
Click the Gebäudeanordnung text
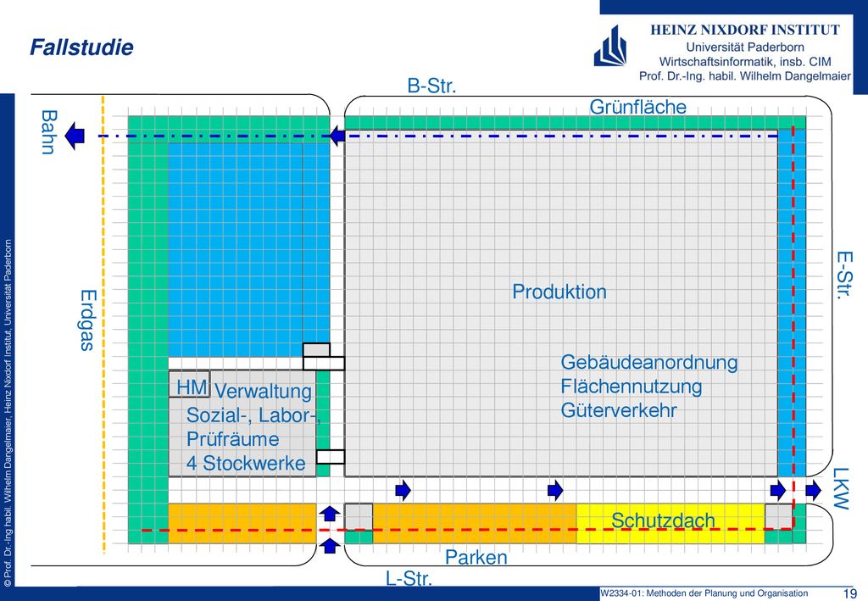click(648, 363)
